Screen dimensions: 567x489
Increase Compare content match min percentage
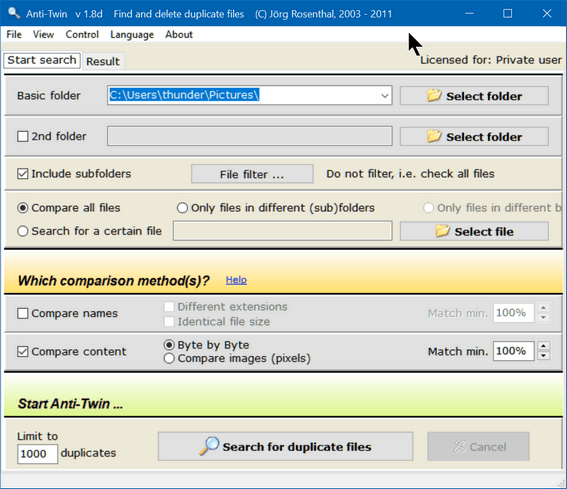[x=543, y=346]
